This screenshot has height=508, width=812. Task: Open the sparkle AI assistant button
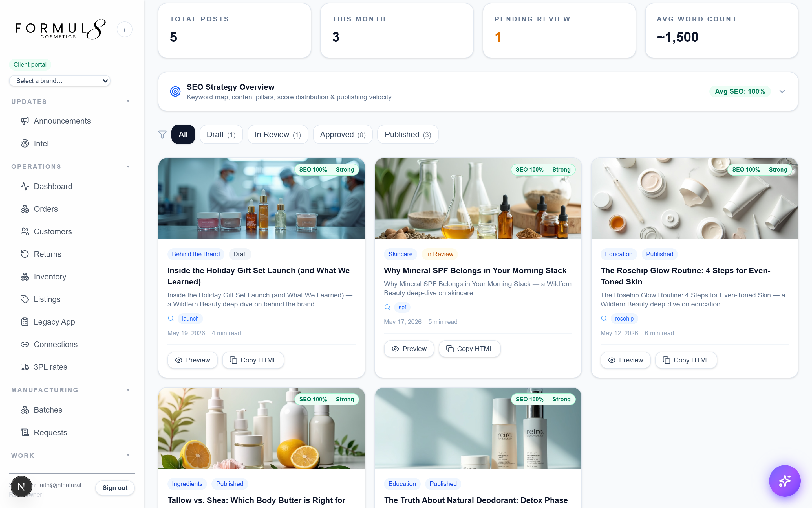[x=784, y=481]
